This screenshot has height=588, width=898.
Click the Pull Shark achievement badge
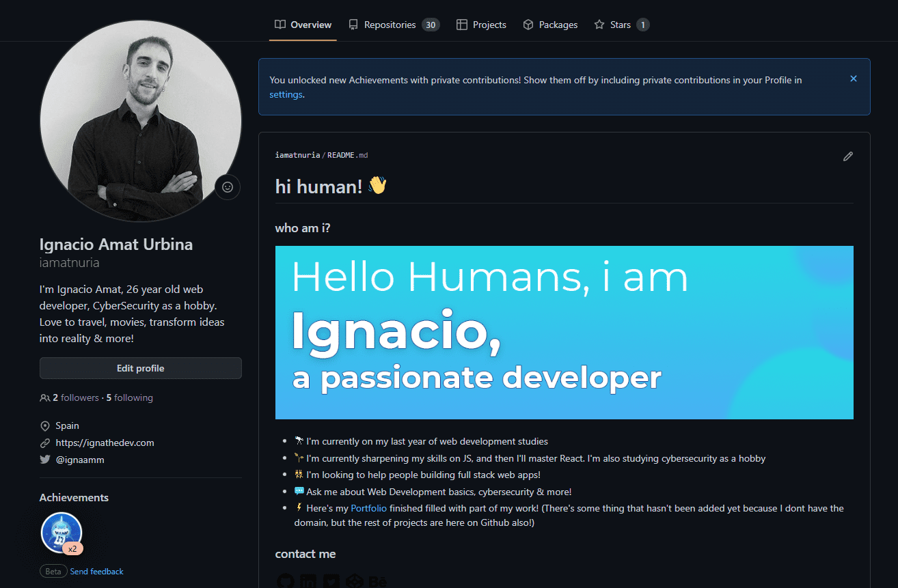pyautogui.click(x=62, y=533)
